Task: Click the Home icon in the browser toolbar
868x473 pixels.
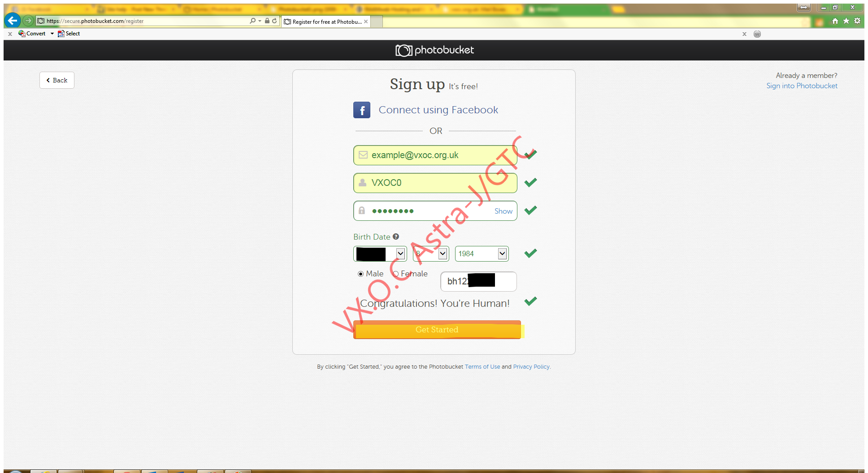Action: [x=835, y=21]
